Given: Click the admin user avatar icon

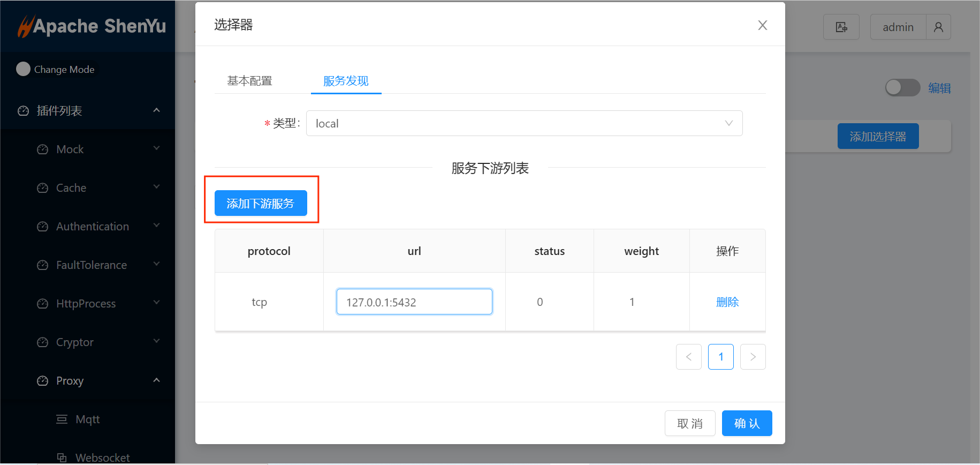Looking at the screenshot, I should (938, 27).
